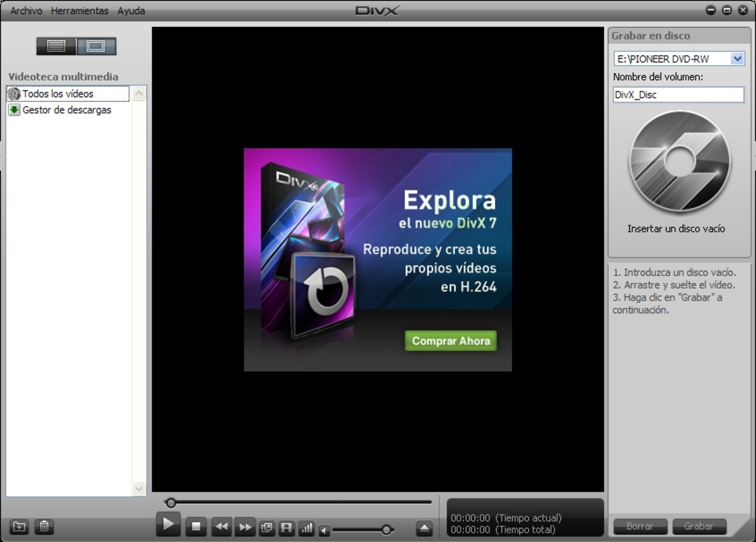Click the trash can delete icon
Screen dimensions: 756x542
pos(44,526)
